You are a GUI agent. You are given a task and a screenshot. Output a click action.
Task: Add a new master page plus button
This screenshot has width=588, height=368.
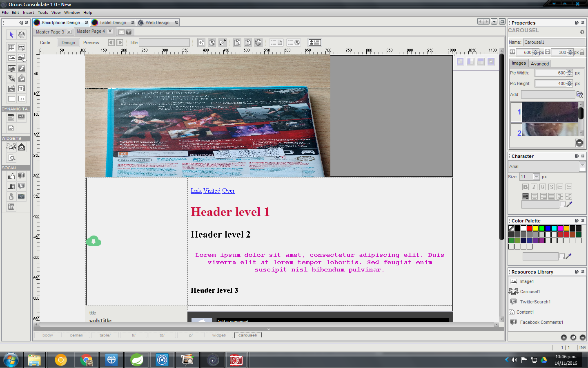pyautogui.click(x=129, y=32)
